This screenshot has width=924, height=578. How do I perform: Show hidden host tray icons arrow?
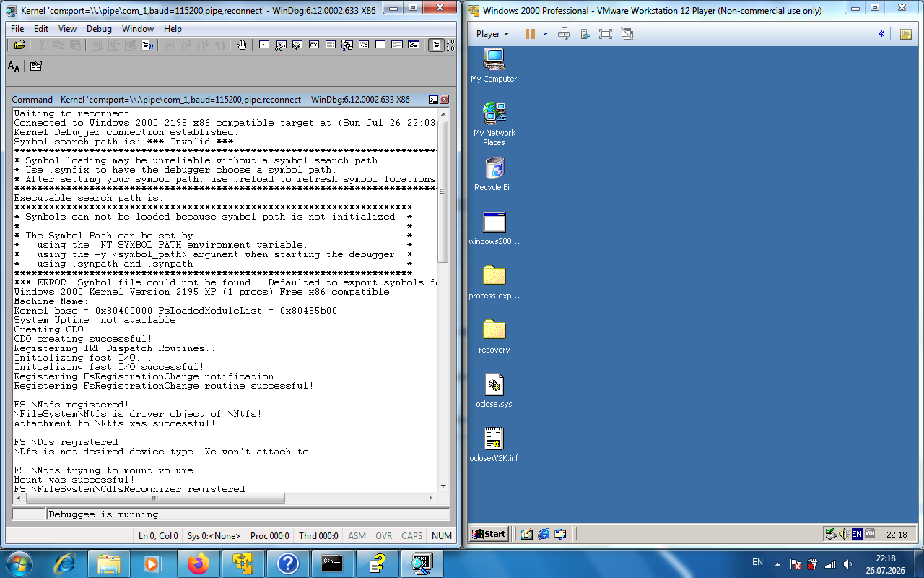click(x=777, y=564)
